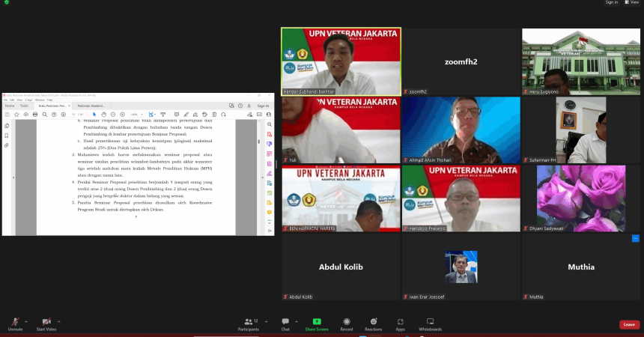Expand the Participants options arrow
The width and height of the screenshot is (644, 337).
point(266,322)
